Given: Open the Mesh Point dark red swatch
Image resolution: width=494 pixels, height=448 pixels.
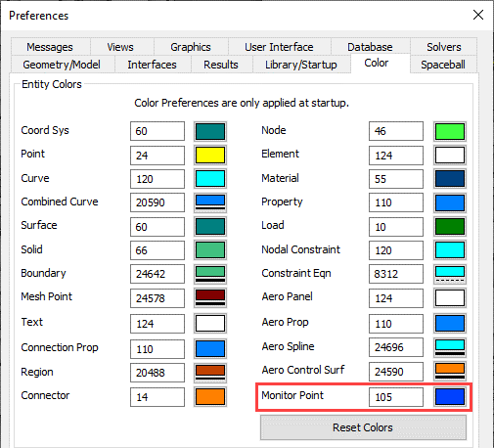Looking at the screenshot, I should pos(210,298).
